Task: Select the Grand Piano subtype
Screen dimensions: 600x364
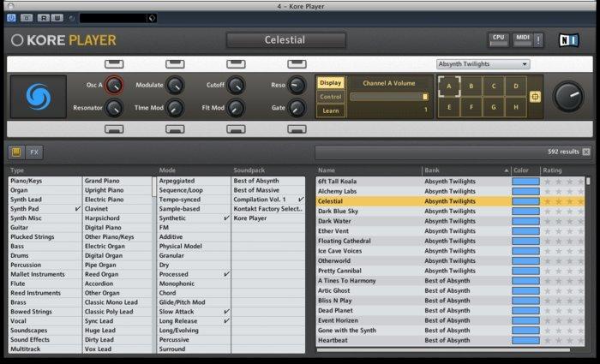Action: pyautogui.click(x=117, y=181)
